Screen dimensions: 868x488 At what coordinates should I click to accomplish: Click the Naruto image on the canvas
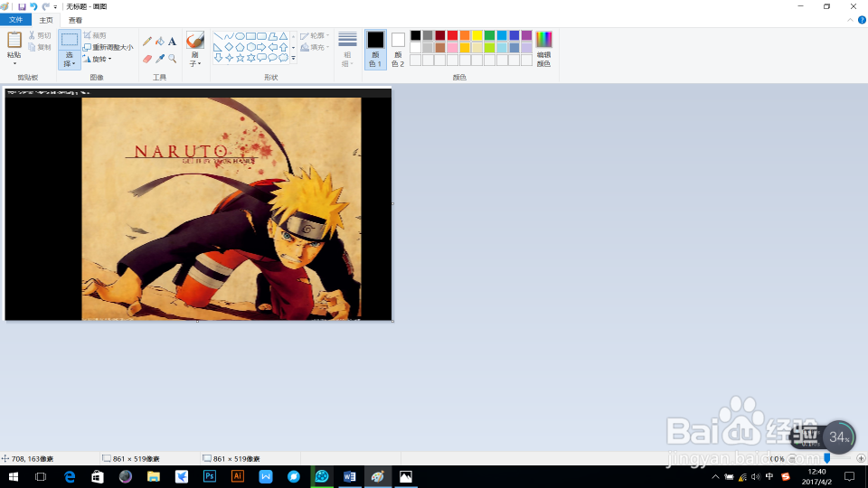[x=222, y=209]
